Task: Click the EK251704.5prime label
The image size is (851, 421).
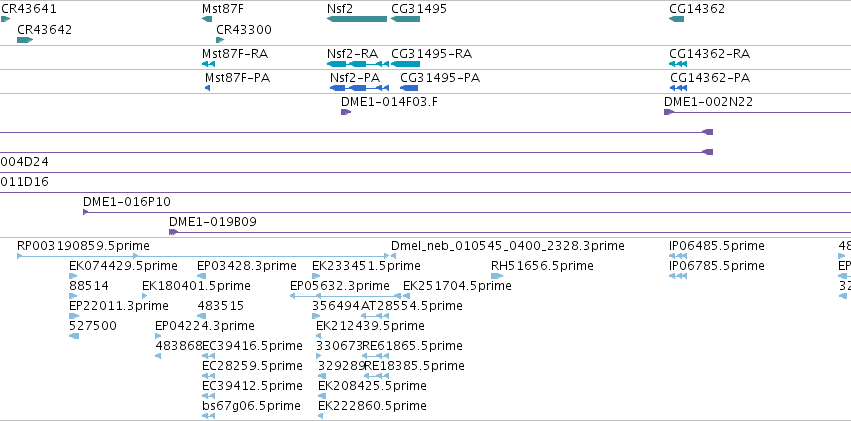Action: (x=457, y=286)
